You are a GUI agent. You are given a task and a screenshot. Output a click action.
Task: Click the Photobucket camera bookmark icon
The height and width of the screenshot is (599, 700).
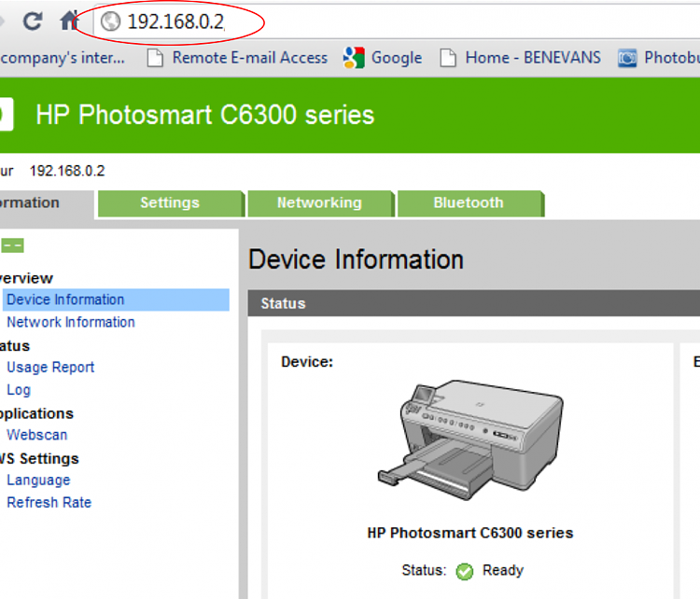point(627,58)
